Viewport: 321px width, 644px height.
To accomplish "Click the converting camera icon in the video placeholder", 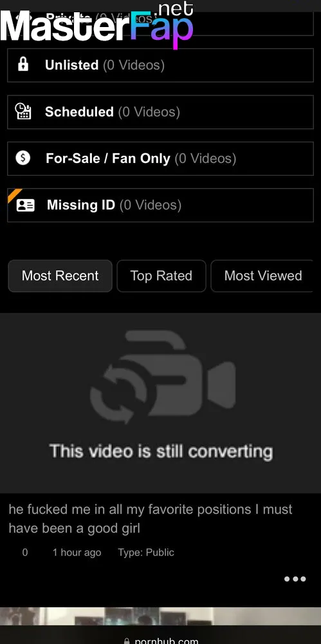I will click(163, 377).
